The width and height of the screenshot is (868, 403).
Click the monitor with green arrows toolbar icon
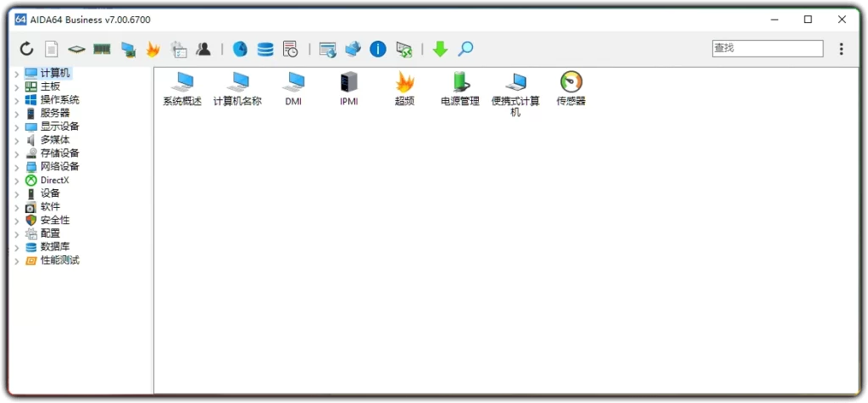(404, 49)
